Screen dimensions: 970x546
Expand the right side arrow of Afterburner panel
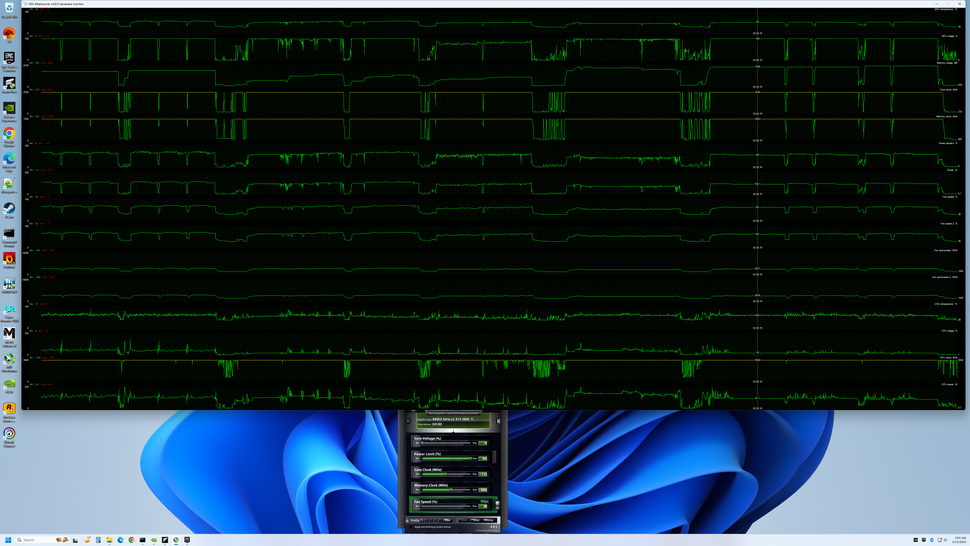coord(498,421)
